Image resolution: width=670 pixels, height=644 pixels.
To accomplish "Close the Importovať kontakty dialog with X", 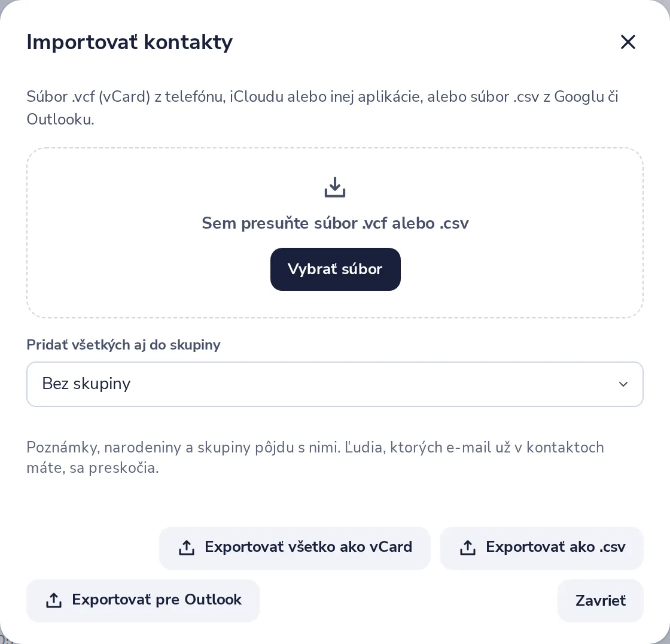I will point(628,42).
